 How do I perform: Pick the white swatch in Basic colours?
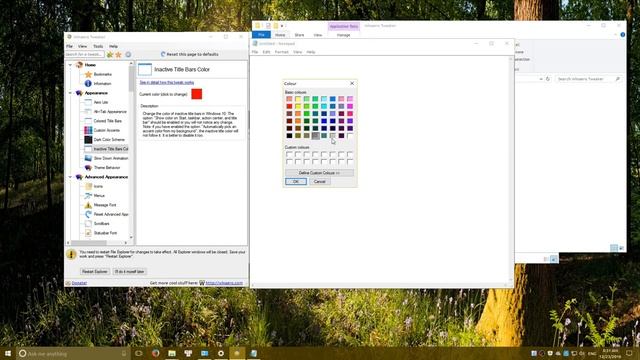pos(350,136)
